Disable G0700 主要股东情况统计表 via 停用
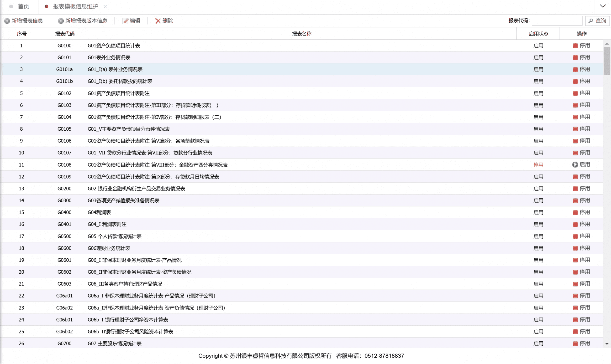The width and height of the screenshot is (611, 364). click(584, 343)
